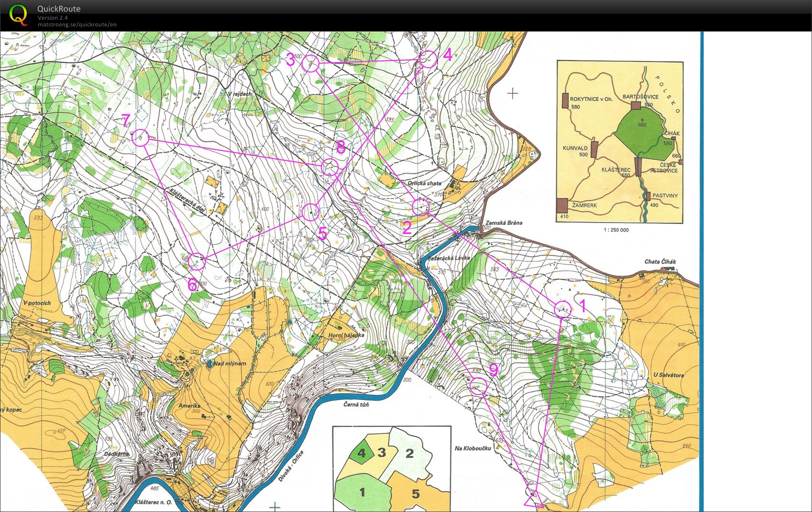Click the 'Černá tůň' map label

tap(356, 404)
